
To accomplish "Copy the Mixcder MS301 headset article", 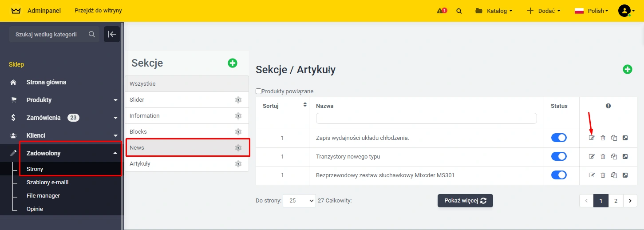I will click(614, 175).
